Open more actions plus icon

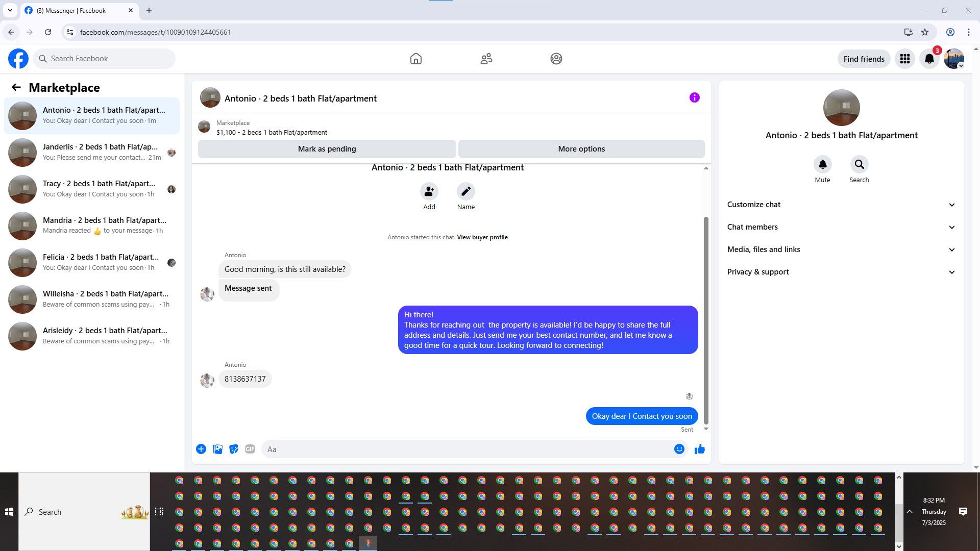[x=201, y=449]
